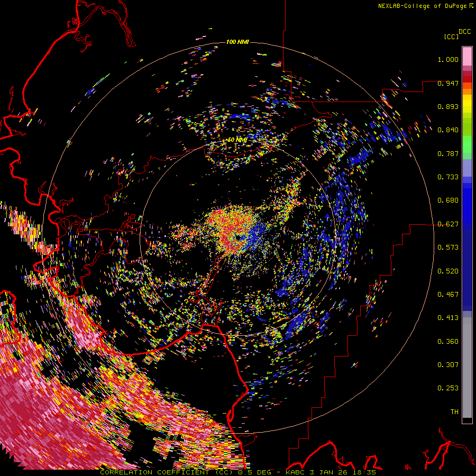Click the 0.307 legend value
The height and width of the screenshot is (476, 476).
448,364
